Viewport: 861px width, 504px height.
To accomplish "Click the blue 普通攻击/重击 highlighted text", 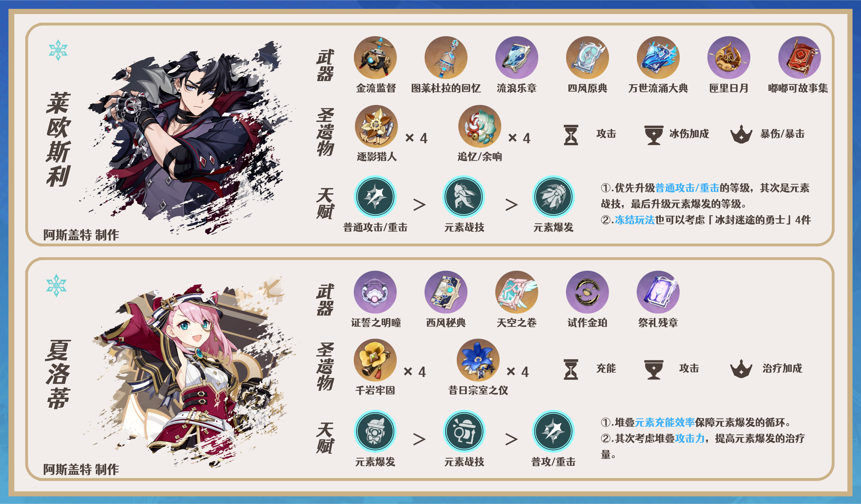I will click(x=687, y=188).
